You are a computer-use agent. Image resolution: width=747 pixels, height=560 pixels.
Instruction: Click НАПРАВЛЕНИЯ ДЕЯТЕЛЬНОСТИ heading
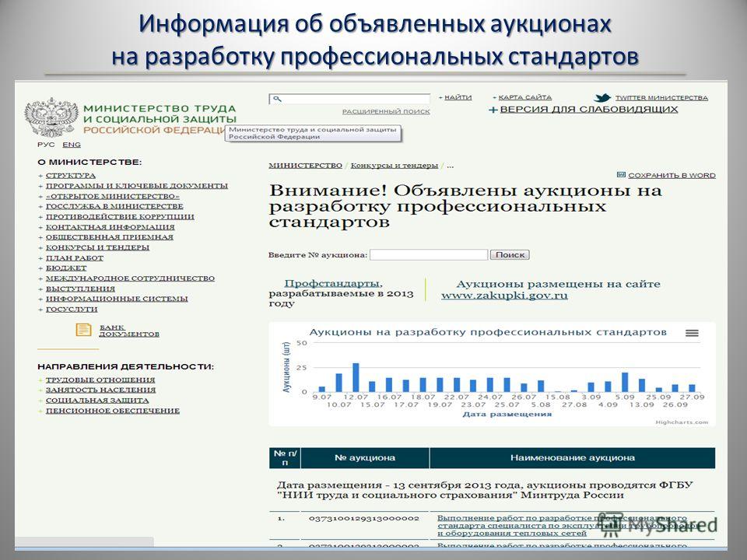tap(126, 366)
